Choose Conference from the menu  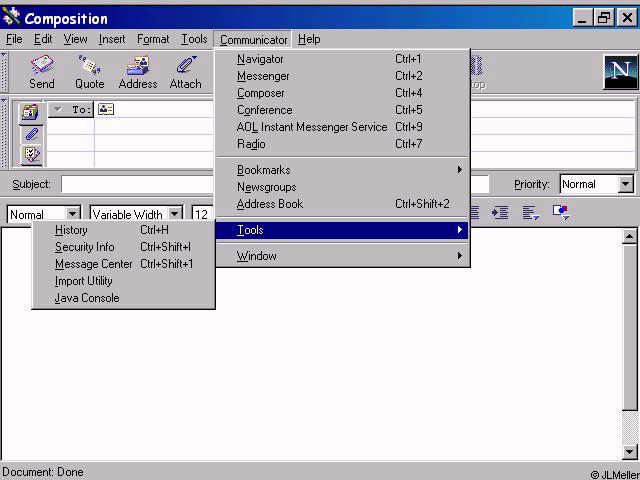[343, 110]
